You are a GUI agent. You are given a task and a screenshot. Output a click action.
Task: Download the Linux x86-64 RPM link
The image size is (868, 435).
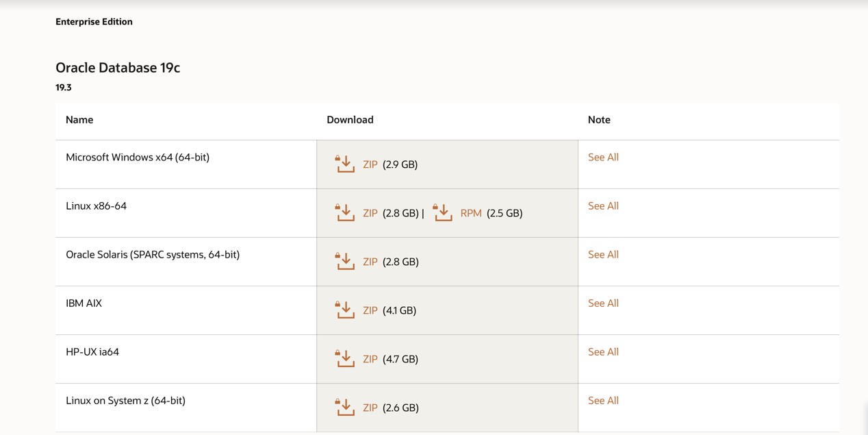(471, 213)
